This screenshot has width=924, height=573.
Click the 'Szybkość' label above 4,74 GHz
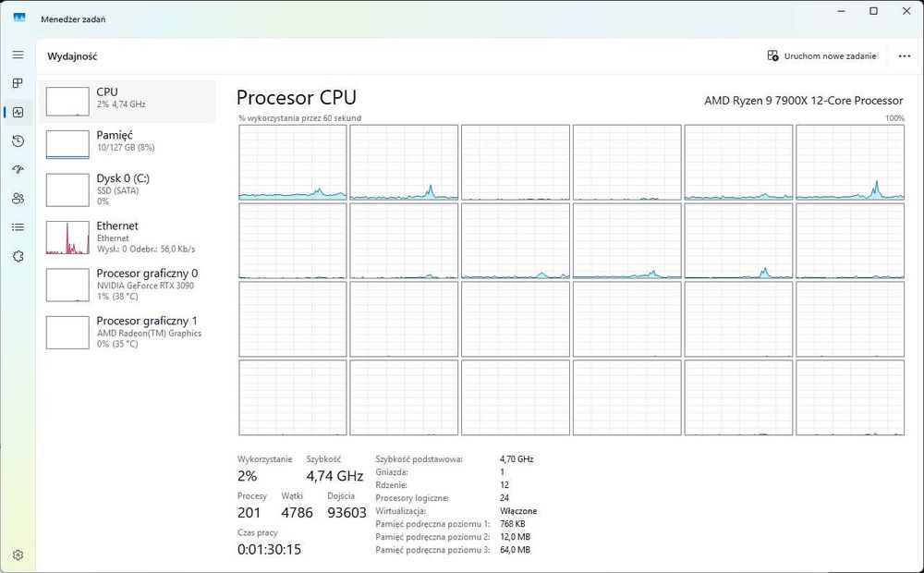(323, 459)
